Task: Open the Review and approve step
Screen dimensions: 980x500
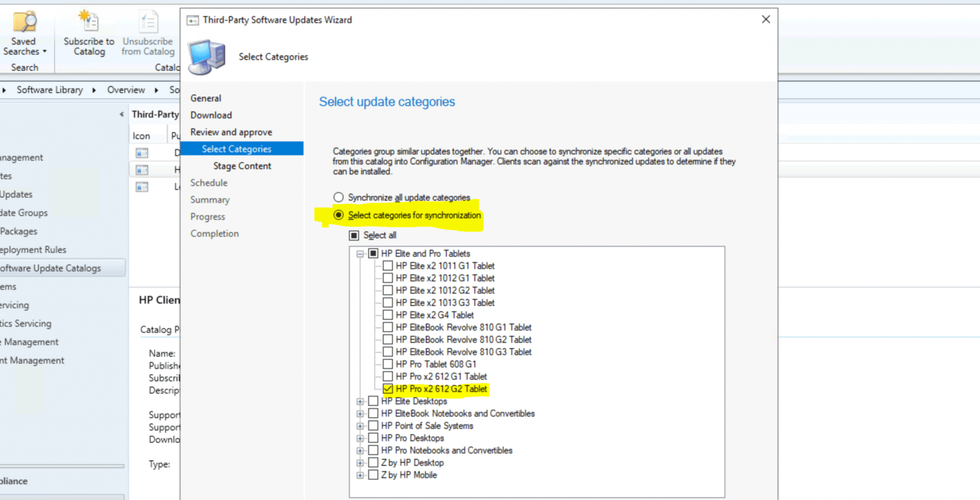Action: click(231, 132)
